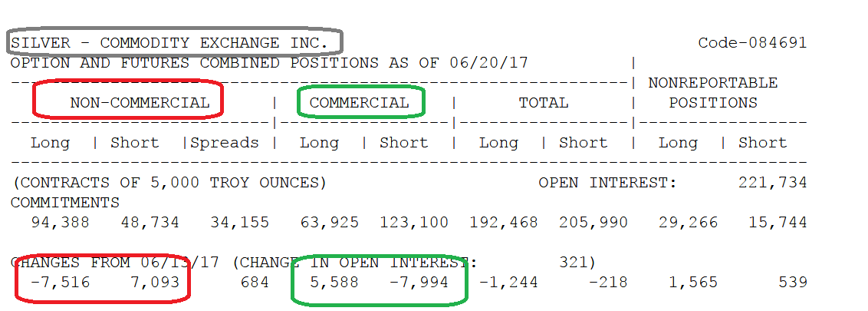Select the COMMERCIAL column header

click(360, 103)
